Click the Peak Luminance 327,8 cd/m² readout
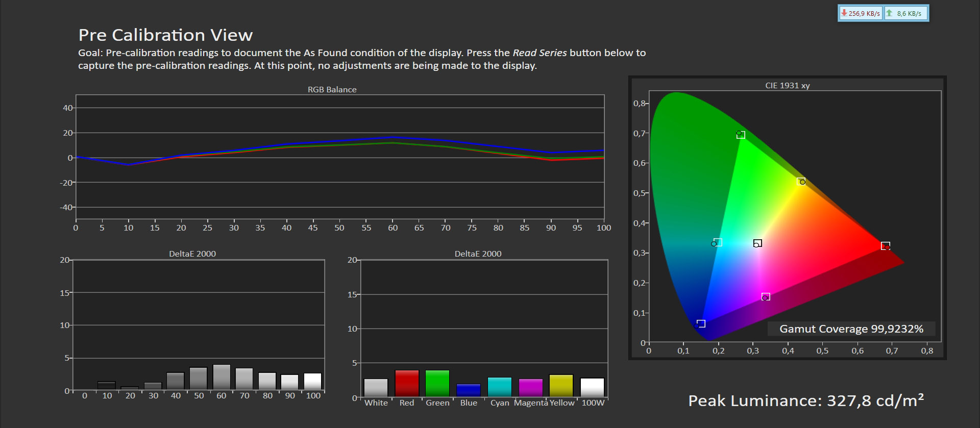Viewport: 980px width, 428px height. pyautogui.click(x=806, y=401)
